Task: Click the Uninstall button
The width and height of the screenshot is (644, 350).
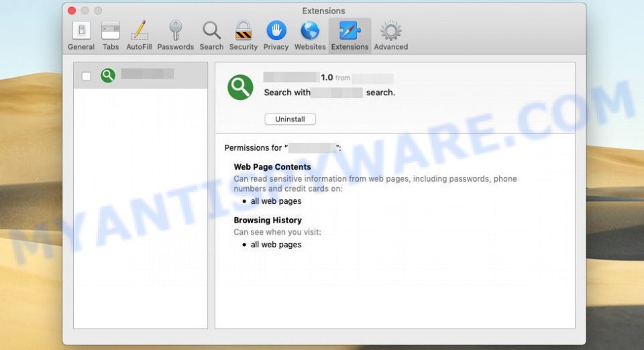Action: 290,119
